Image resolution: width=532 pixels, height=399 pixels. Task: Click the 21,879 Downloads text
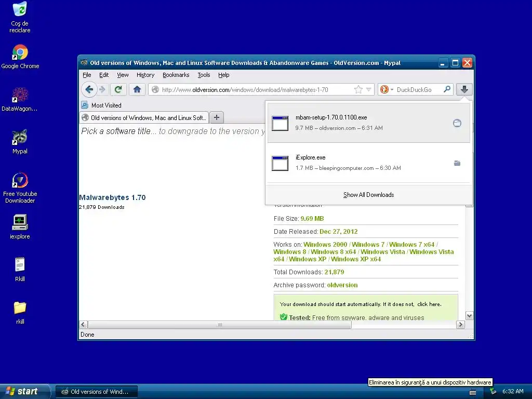[x=102, y=207]
